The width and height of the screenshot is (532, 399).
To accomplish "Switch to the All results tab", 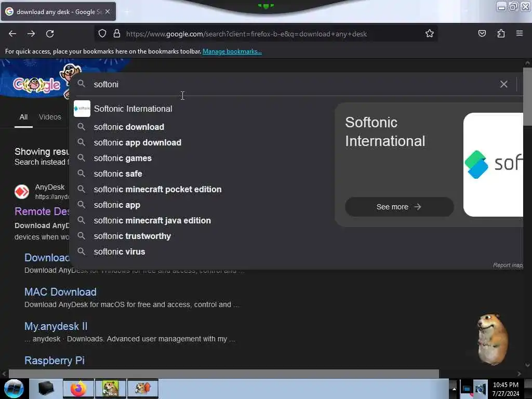I will coord(23,117).
